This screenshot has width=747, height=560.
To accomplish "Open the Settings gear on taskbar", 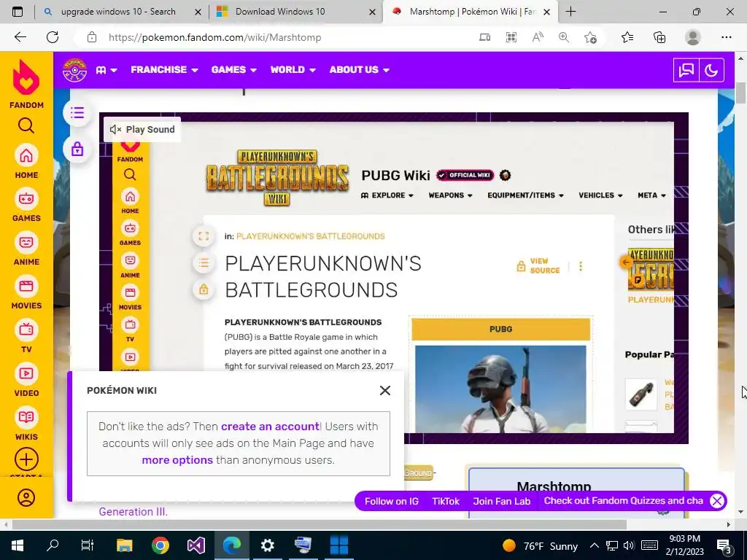I will pyautogui.click(x=267, y=545).
